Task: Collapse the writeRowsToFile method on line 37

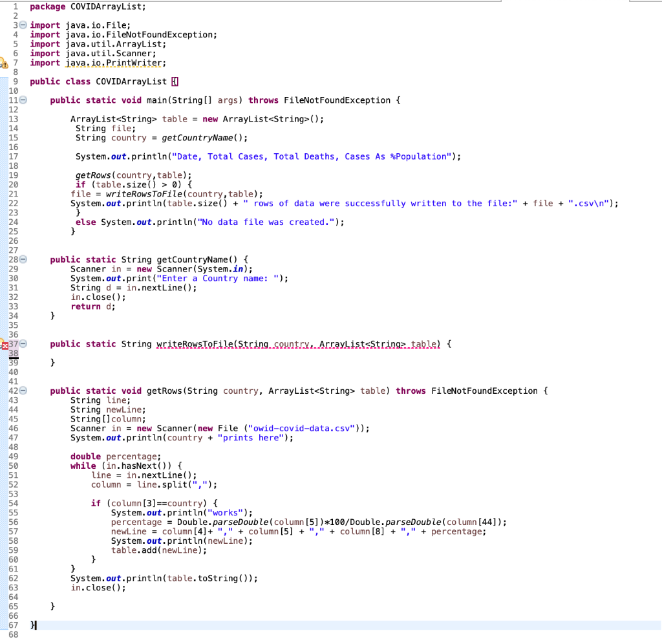Action: 21,343
